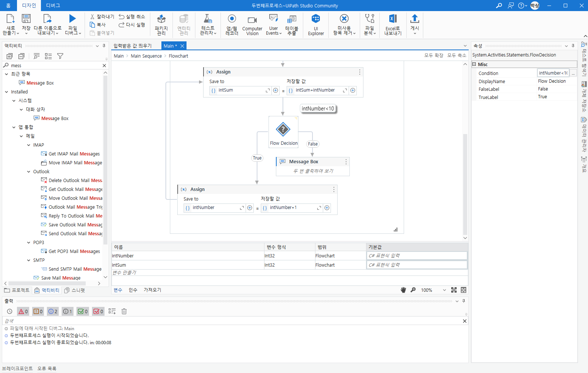Image resolution: width=588 pixels, height=373 pixels.
Task: Click 모두 확장 expand all link
Action: [434, 55]
